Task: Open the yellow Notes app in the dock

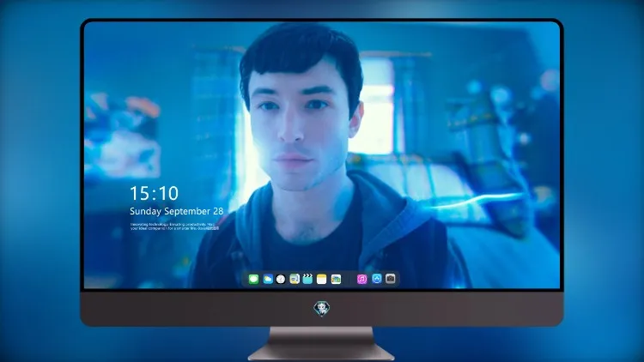Action: 322,279
